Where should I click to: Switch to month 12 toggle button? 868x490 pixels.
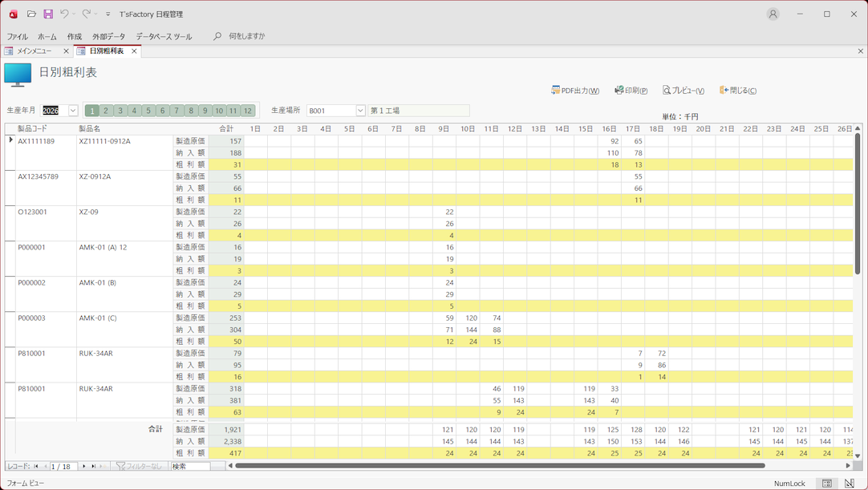[248, 111]
